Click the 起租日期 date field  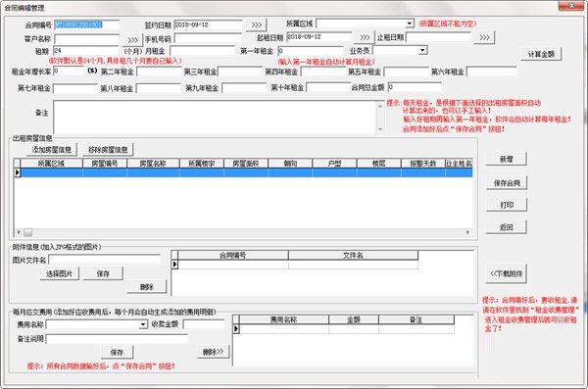(x=319, y=37)
